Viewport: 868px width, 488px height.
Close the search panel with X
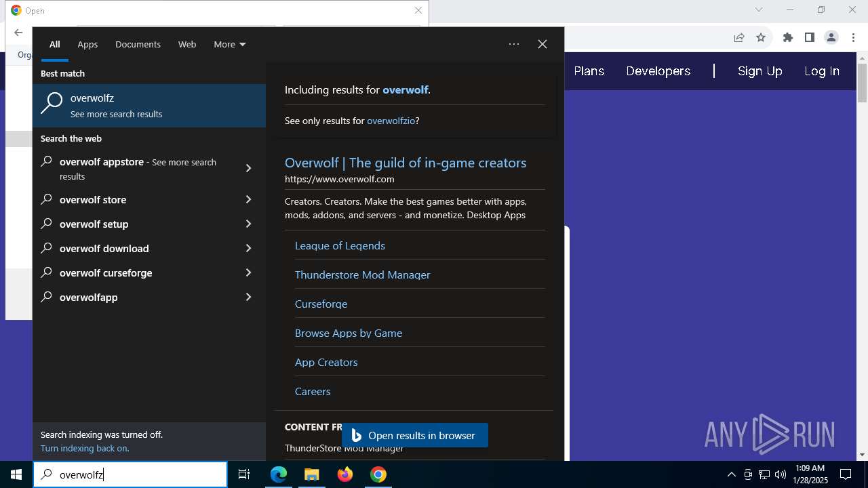542,44
